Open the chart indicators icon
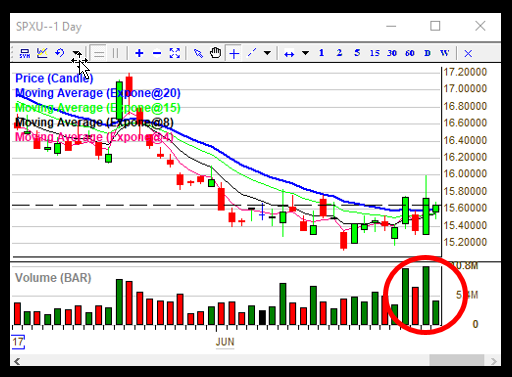This screenshot has height=377, width=512. point(42,53)
